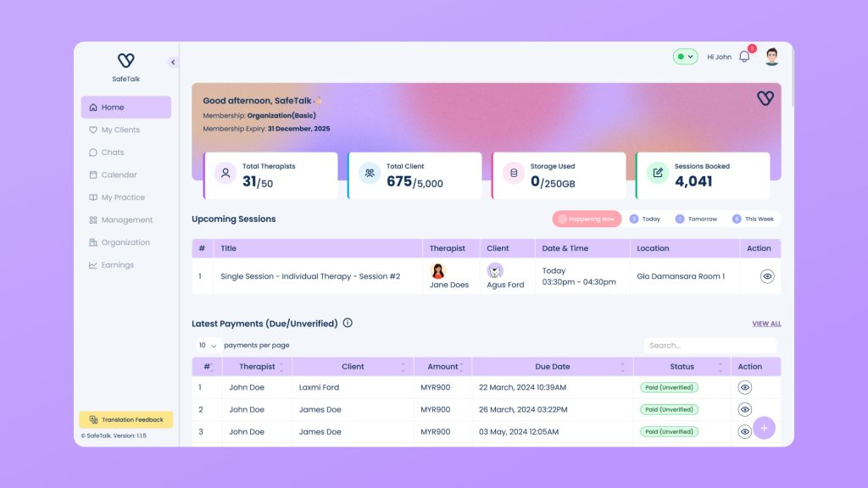Click the SafeTalk heart logo in sidebar
This screenshot has width=868, height=488.
pyautogui.click(x=125, y=61)
